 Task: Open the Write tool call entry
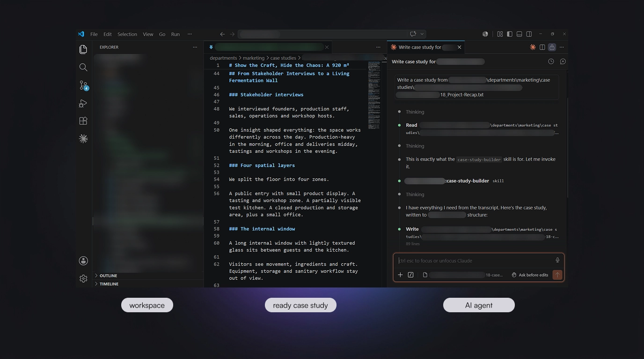(x=482, y=233)
